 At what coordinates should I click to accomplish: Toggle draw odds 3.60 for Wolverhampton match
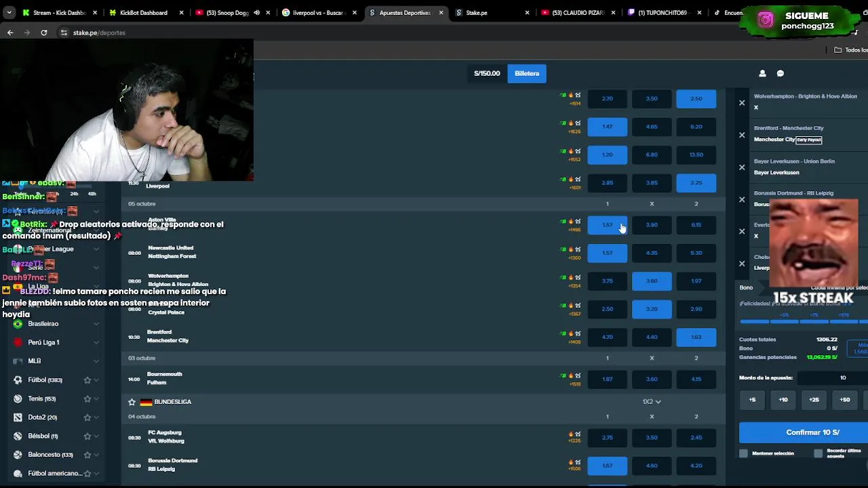652,281
